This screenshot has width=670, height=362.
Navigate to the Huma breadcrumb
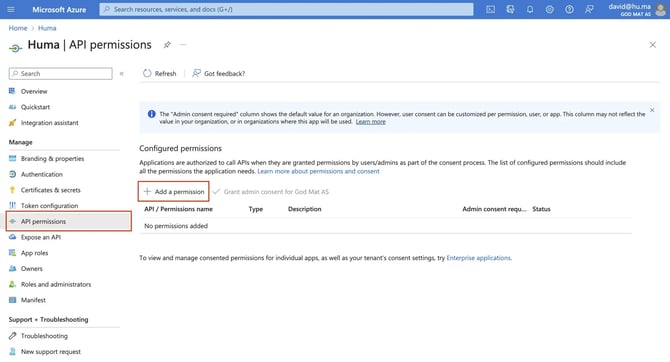tap(47, 28)
